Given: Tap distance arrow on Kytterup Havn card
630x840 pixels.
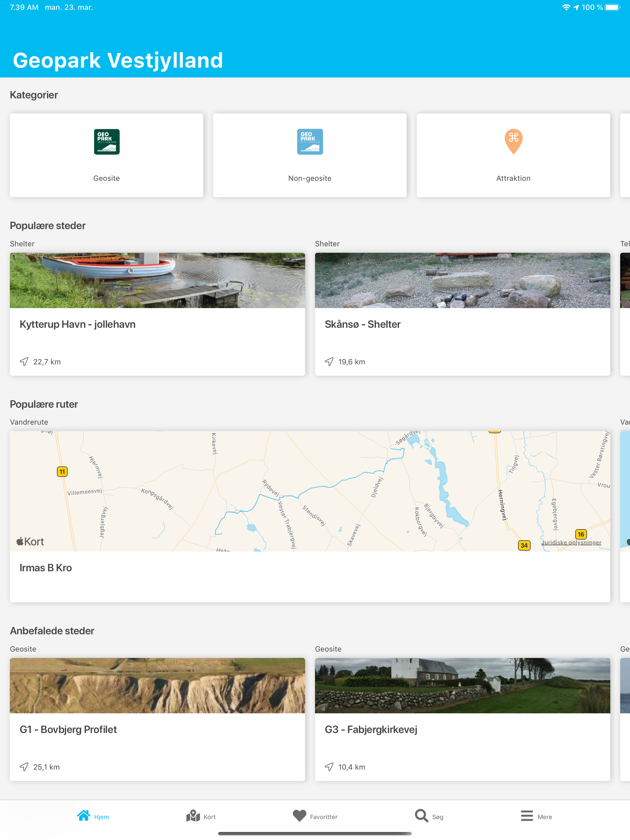Looking at the screenshot, I should [24, 362].
